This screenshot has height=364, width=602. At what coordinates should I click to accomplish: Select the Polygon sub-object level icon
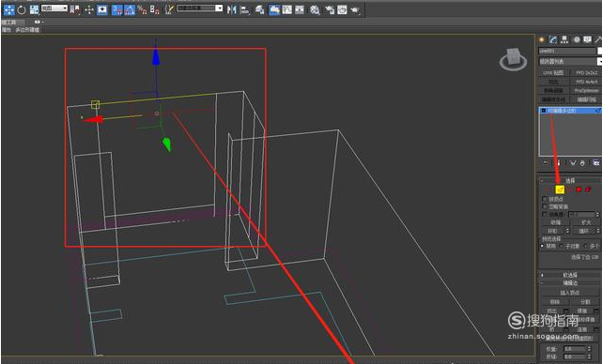(x=579, y=190)
